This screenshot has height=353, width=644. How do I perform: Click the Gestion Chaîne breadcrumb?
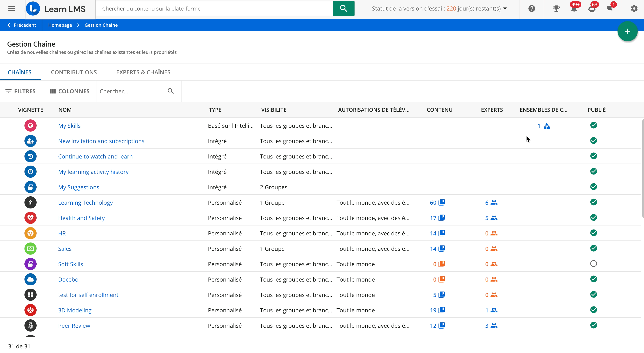click(101, 25)
